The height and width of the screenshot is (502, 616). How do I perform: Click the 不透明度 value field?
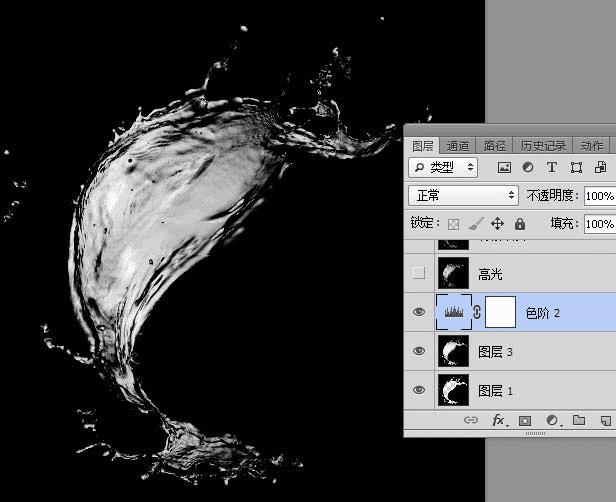point(600,196)
